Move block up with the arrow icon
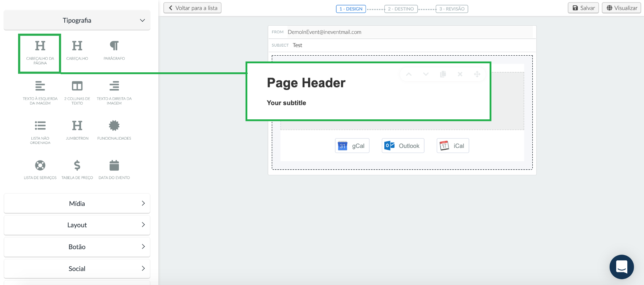This screenshot has height=285, width=644. [409, 74]
